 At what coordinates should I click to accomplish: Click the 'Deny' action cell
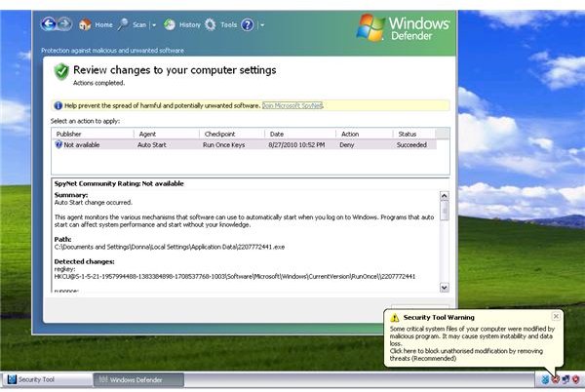point(346,144)
